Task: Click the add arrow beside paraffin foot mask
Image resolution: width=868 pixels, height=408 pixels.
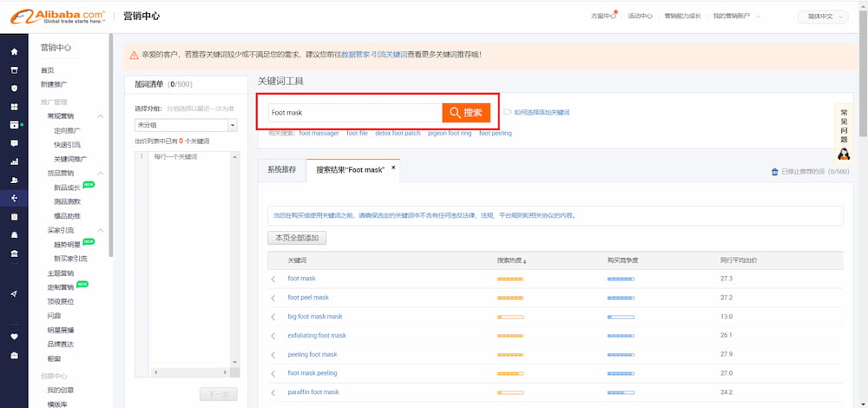Action: pos(273,392)
